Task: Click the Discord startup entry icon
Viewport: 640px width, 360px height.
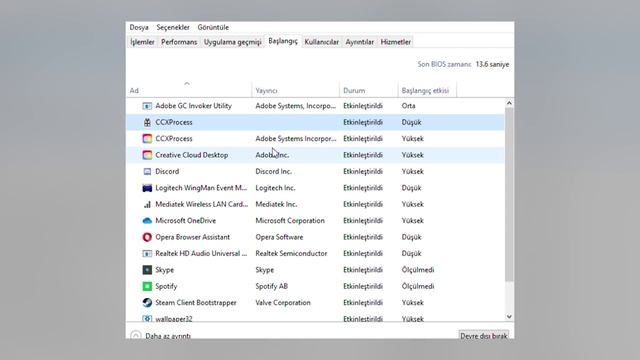Action: tap(147, 171)
